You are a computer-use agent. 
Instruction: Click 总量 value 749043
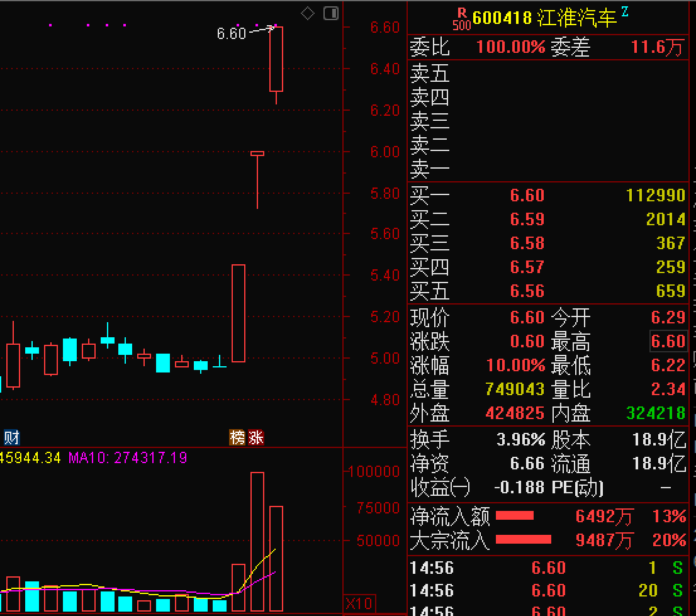(515, 389)
